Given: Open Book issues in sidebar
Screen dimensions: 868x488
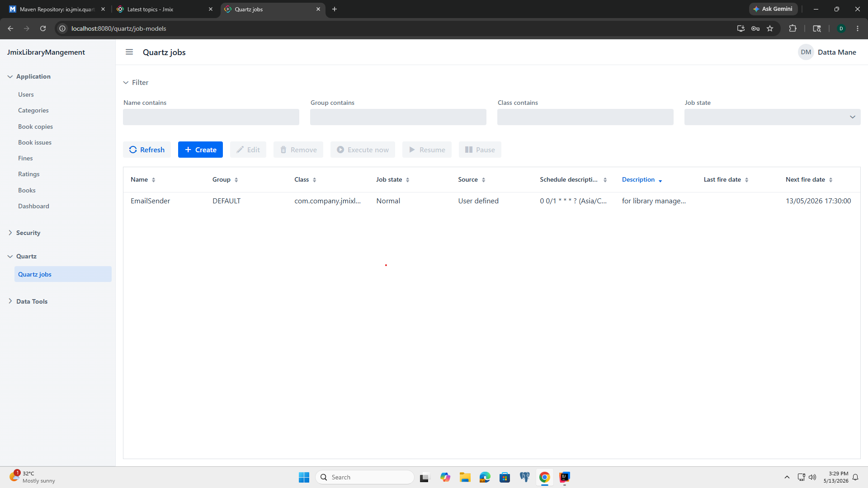Looking at the screenshot, I should tap(35, 142).
